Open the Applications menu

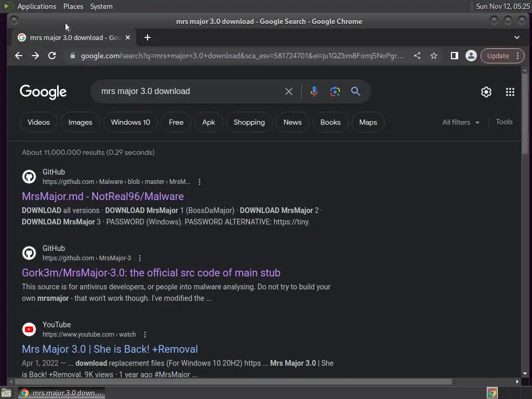tap(37, 6)
